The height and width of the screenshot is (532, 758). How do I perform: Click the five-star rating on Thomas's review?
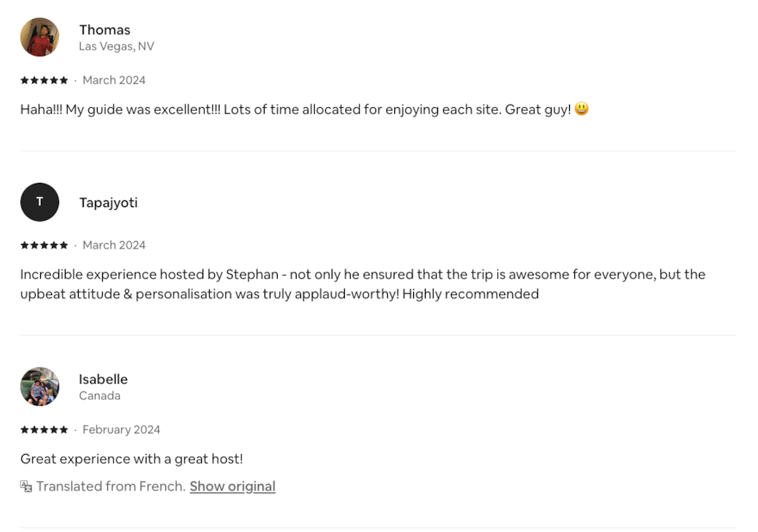click(x=44, y=80)
